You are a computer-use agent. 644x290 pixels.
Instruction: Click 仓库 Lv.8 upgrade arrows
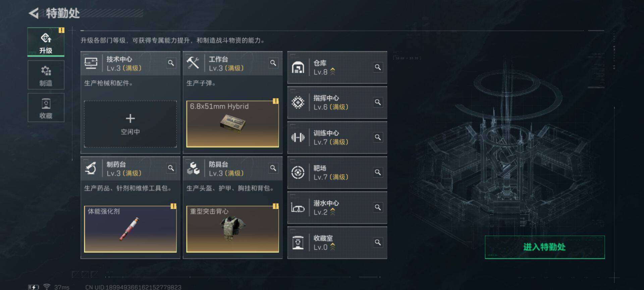(x=333, y=71)
